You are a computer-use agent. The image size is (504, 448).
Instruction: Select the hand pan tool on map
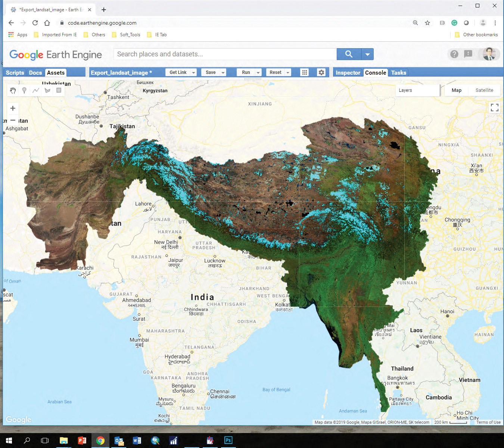(13, 90)
